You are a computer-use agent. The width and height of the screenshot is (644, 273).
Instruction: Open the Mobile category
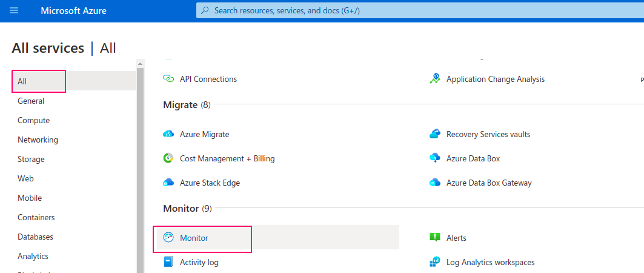(x=30, y=198)
